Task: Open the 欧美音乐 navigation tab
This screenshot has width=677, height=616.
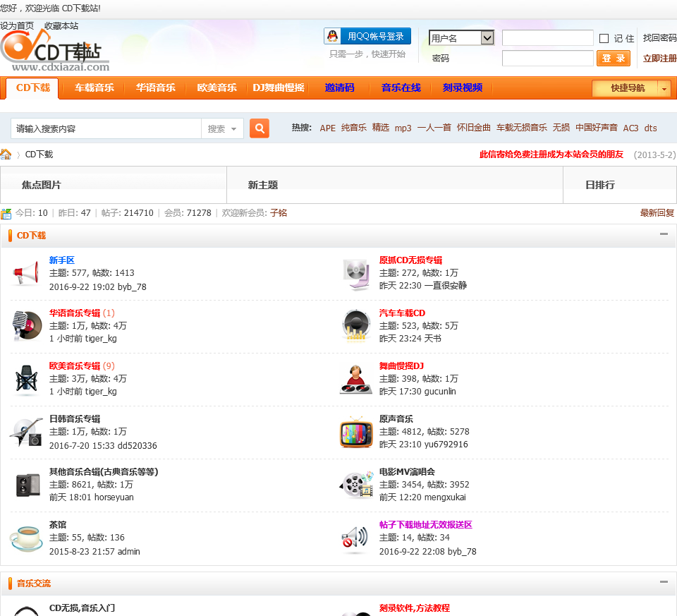Action: point(216,87)
